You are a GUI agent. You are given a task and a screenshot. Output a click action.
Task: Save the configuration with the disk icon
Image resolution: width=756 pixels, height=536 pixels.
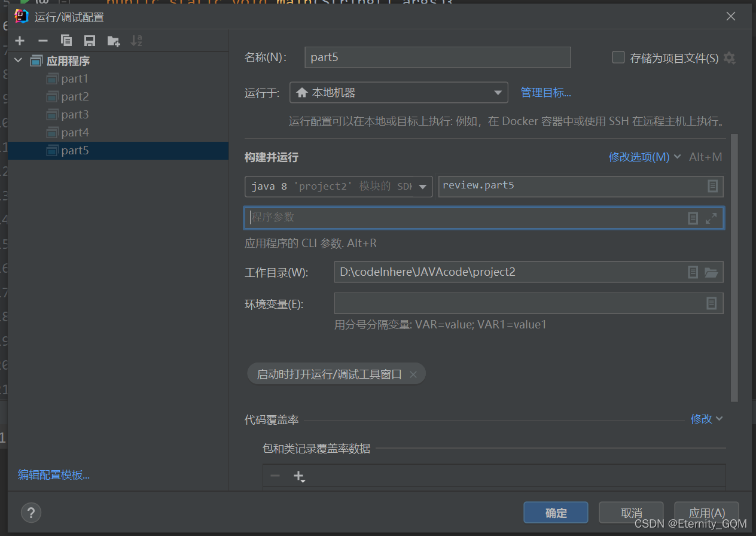point(90,41)
